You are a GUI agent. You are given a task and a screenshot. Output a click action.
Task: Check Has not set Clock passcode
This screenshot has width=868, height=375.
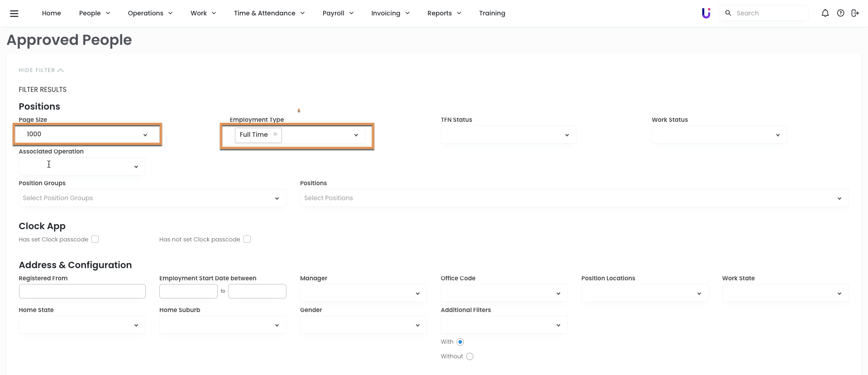[247, 239]
